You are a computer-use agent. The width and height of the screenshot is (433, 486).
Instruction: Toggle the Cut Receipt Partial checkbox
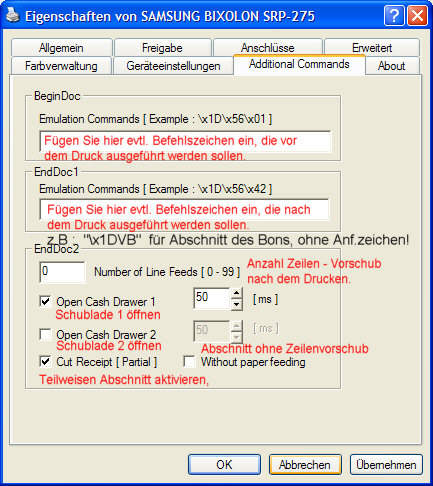(45, 361)
